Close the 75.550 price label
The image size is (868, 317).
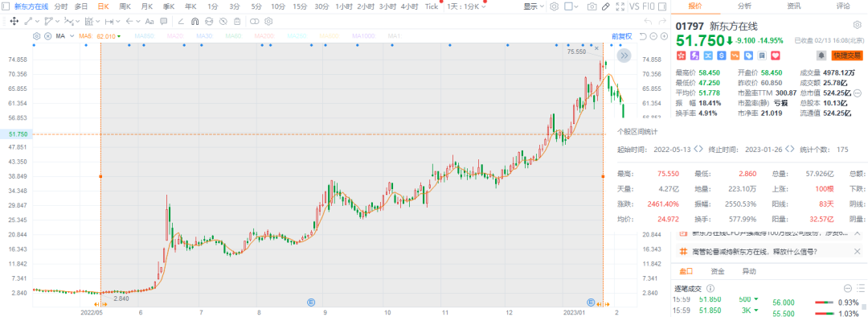click(596, 49)
